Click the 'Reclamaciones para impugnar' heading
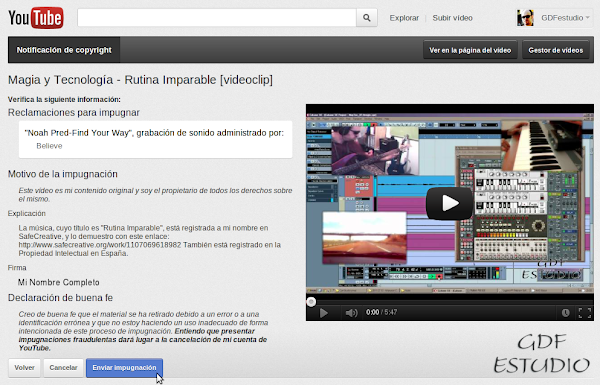The width and height of the screenshot is (600, 385). (73, 113)
